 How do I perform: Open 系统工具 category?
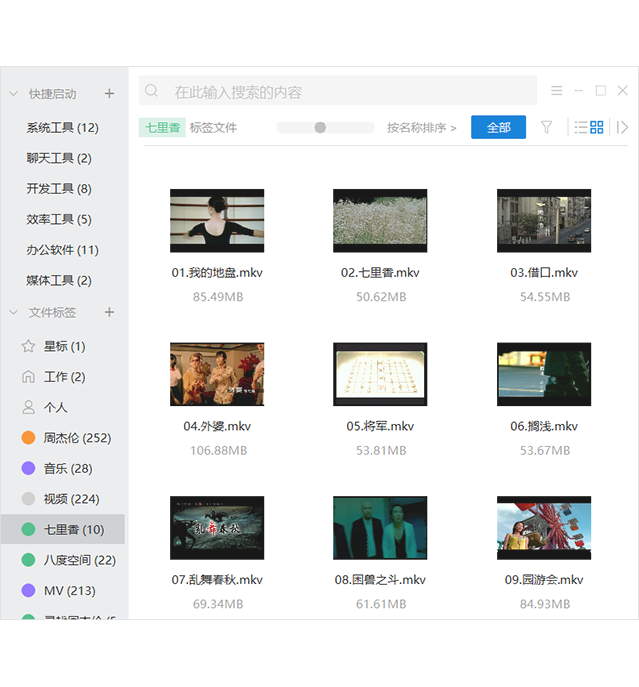[x=62, y=128]
